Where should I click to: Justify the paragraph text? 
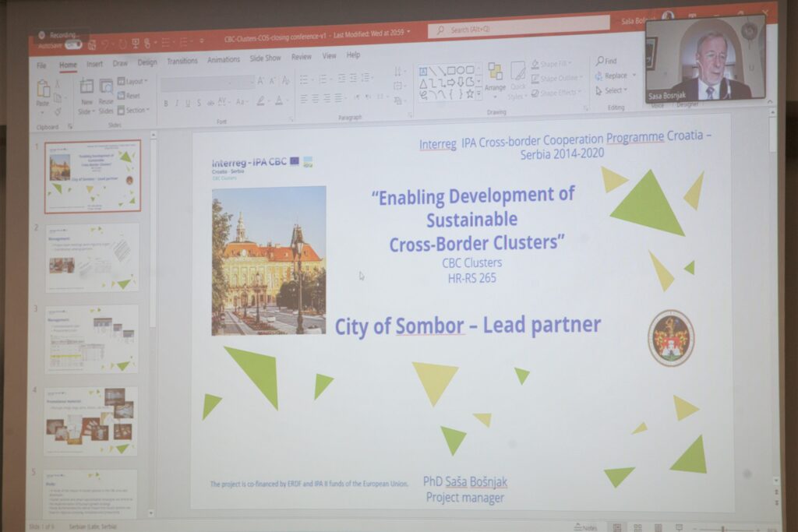point(338,98)
